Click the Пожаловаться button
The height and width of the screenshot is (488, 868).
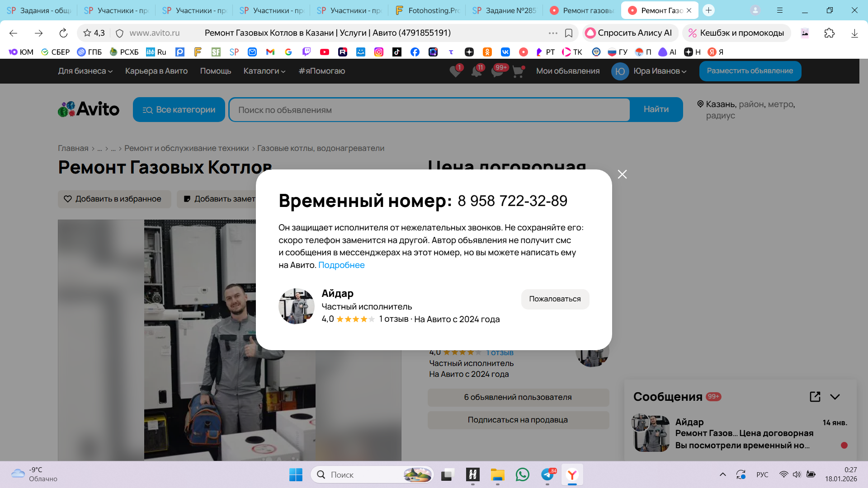point(555,299)
